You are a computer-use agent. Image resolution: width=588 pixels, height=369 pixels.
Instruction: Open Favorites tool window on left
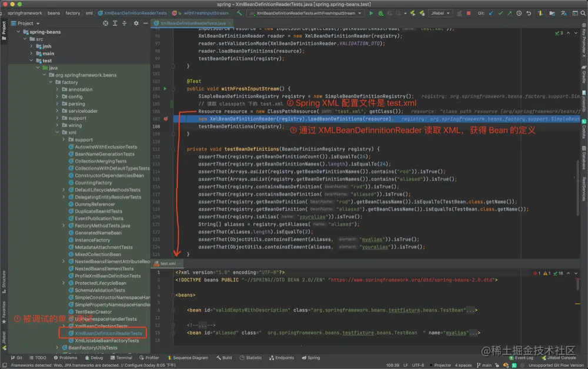click(x=4, y=311)
